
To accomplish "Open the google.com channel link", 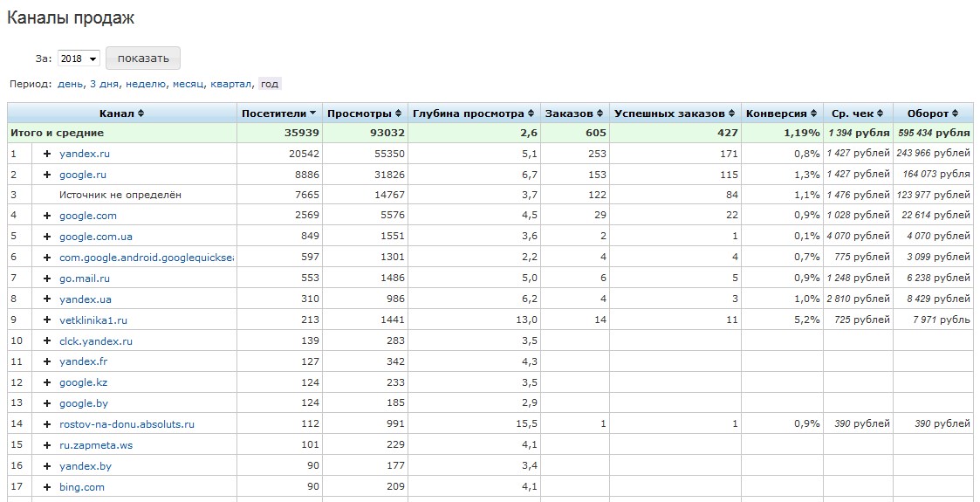I will tap(87, 216).
